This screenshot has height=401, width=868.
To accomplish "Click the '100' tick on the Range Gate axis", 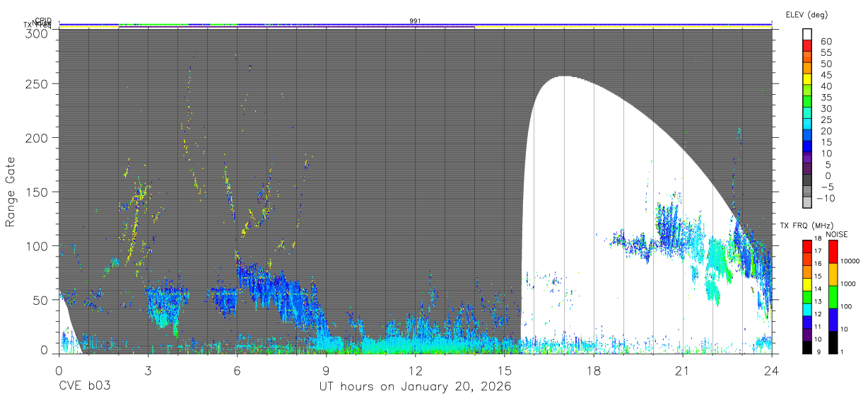I will [x=38, y=245].
